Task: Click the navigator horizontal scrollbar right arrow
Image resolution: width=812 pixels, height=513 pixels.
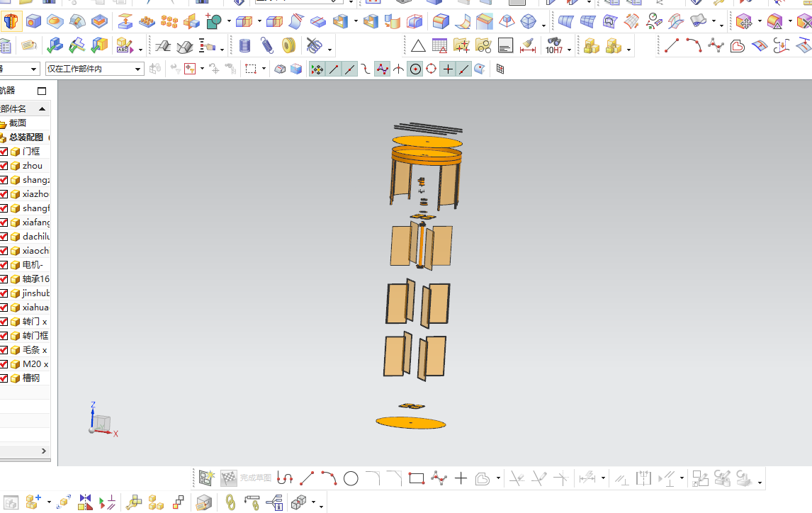Action: (44, 451)
